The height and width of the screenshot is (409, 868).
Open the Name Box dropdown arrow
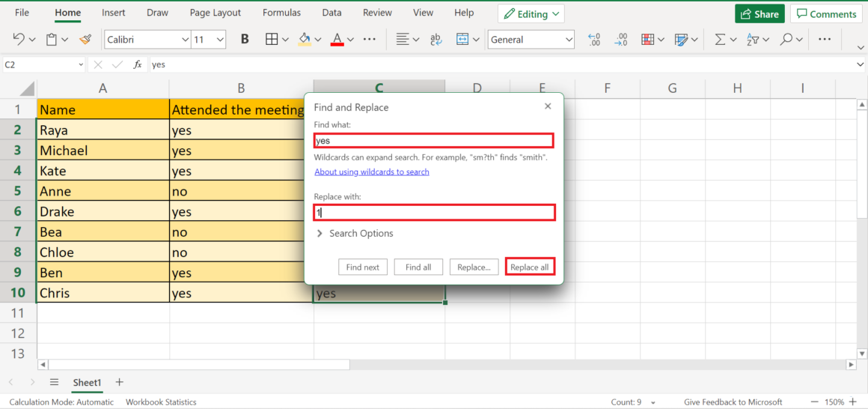(82, 65)
